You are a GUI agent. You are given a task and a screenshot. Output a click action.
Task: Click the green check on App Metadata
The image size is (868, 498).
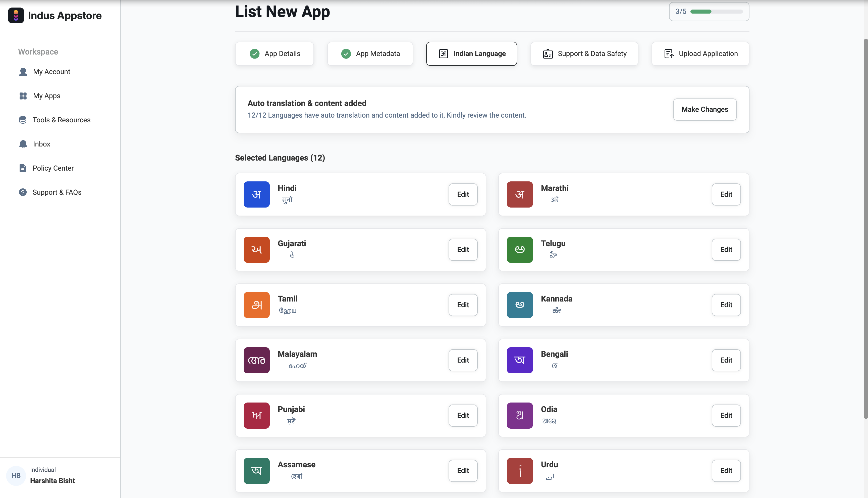(346, 54)
